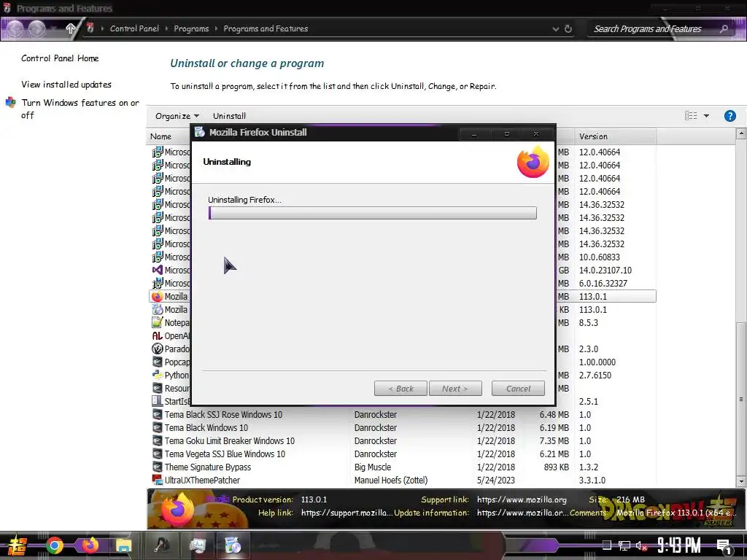747x560 pixels.
Task: Open Google Chrome from taskbar
Action: (x=55, y=545)
